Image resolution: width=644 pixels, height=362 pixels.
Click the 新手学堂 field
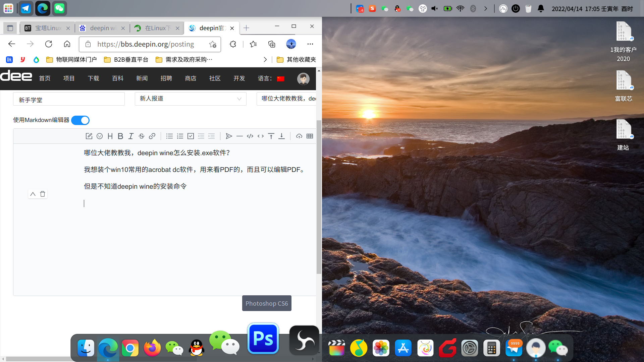69,100
